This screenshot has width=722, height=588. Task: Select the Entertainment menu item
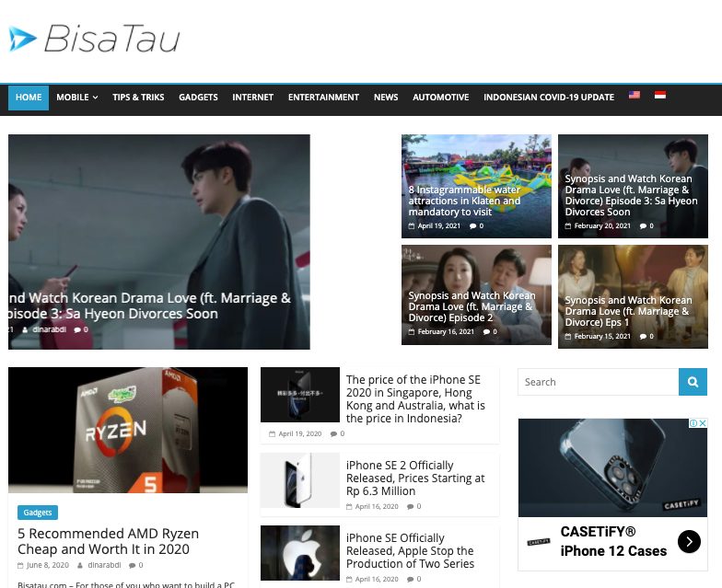[323, 98]
